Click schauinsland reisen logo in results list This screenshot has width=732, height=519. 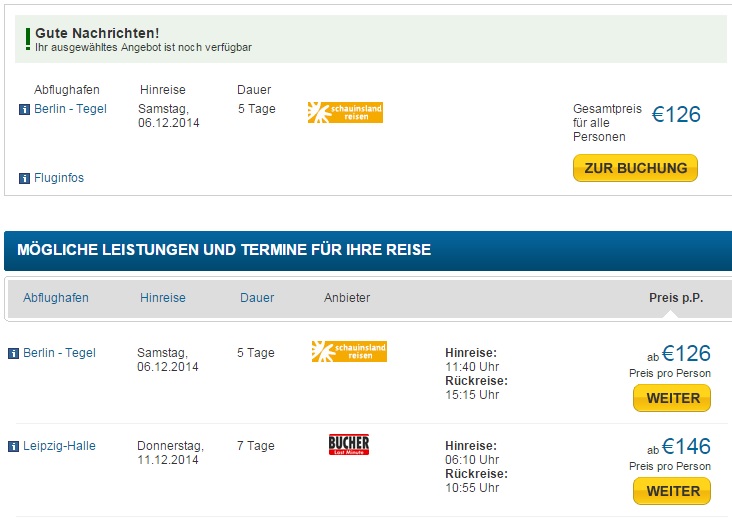[349, 351]
